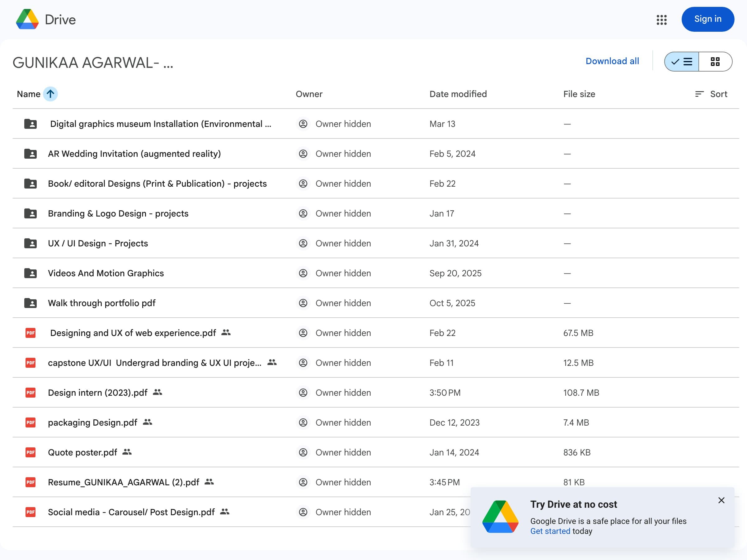Click the owner avatar icon on the UX / UI Design row
The width and height of the screenshot is (747, 560).
(x=303, y=243)
